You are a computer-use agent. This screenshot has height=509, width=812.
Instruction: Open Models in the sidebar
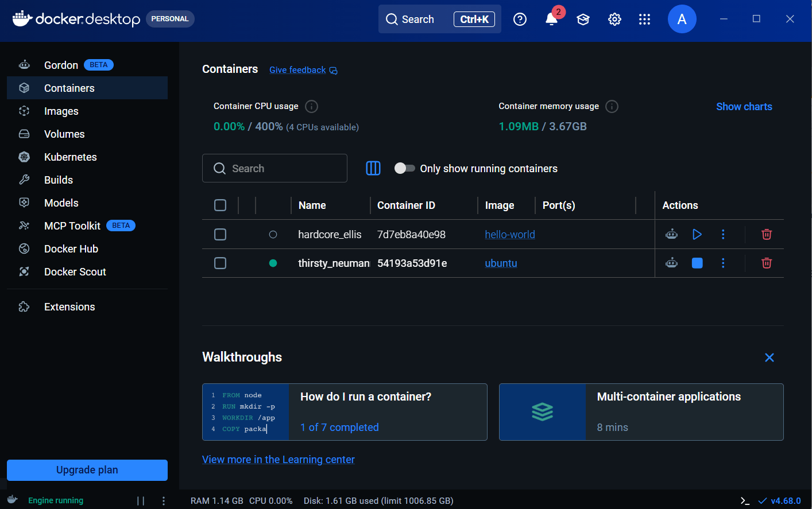87,203
